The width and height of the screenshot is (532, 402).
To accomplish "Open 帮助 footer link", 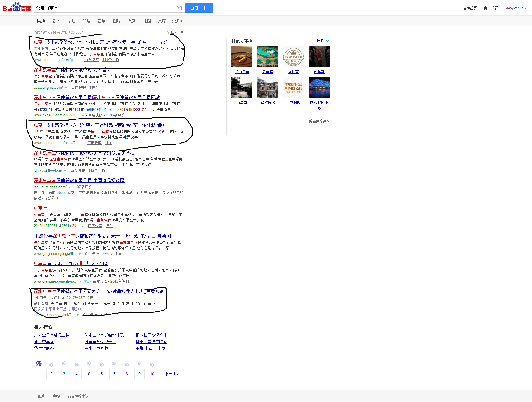I will pyautogui.click(x=41, y=396).
